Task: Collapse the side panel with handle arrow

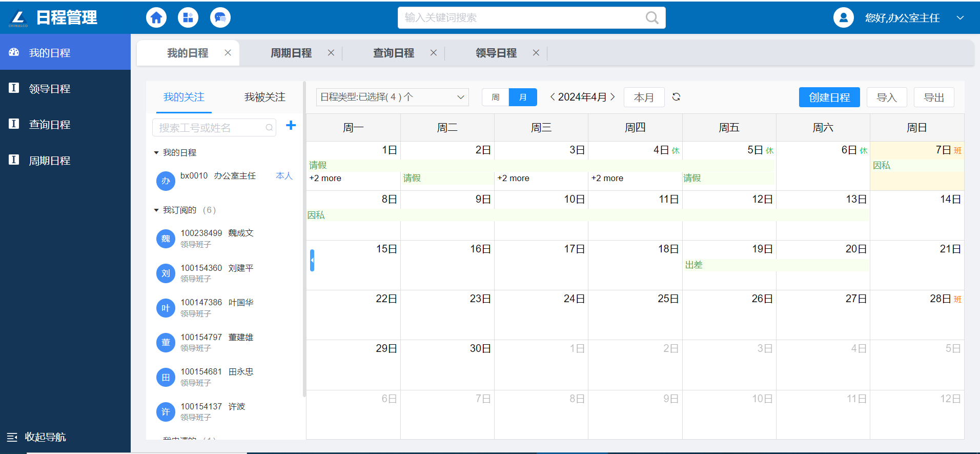Action: (x=312, y=260)
